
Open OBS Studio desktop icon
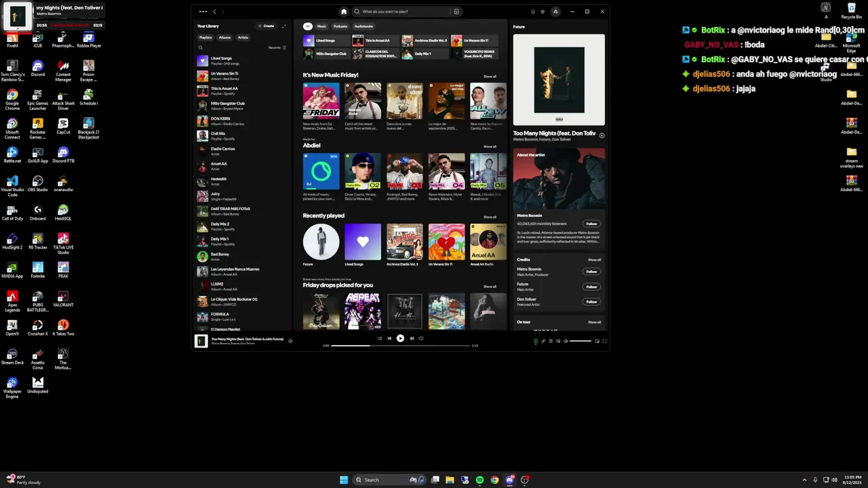click(x=37, y=184)
